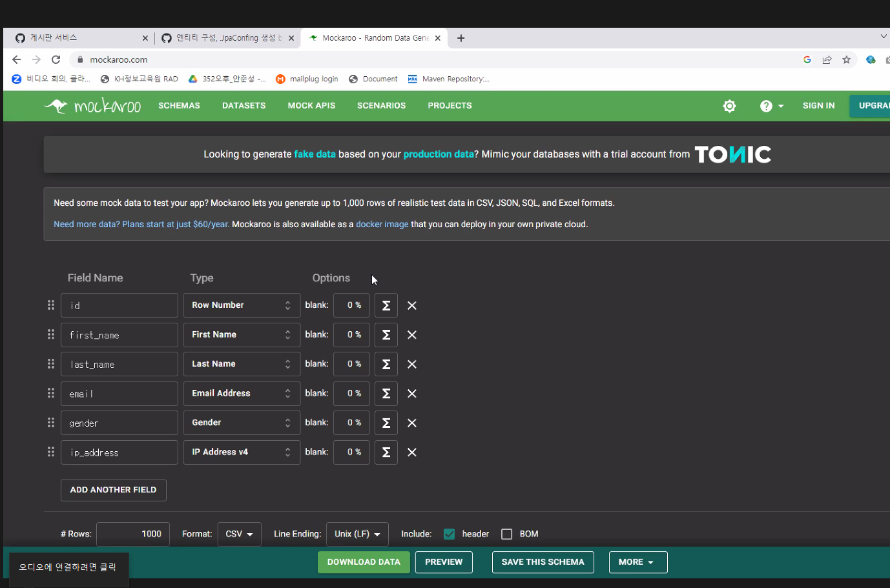Viewport: 890px width, 588px height.
Task: Open MOCK APIS menu
Action: [311, 106]
